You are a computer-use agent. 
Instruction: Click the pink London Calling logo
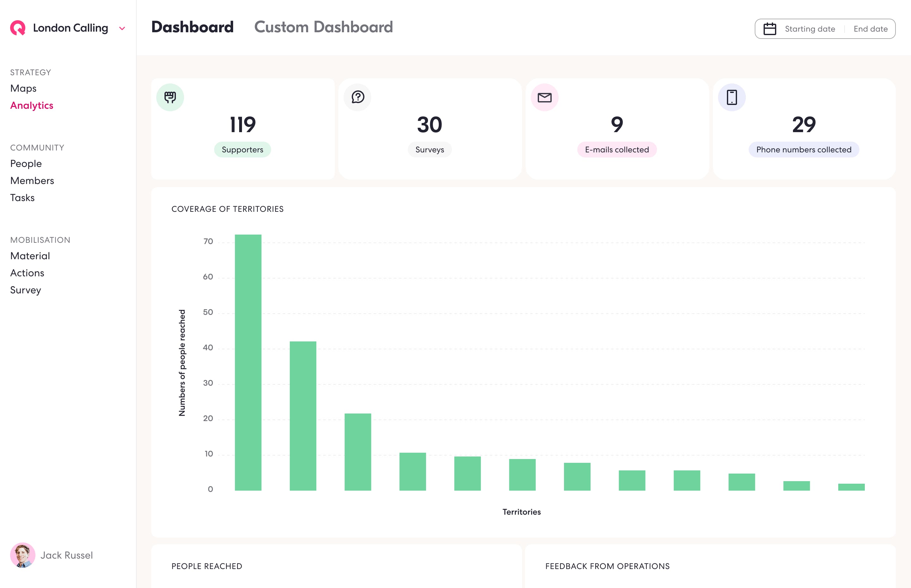[18, 28]
